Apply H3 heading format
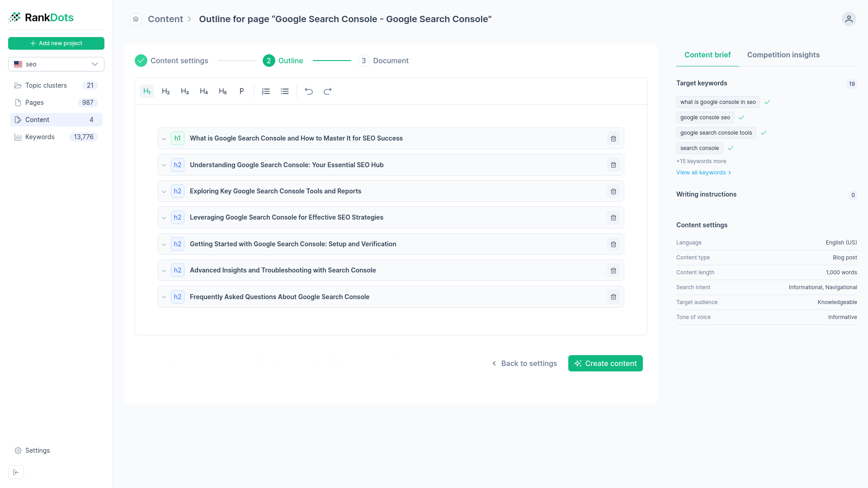868x488 pixels. point(184,91)
